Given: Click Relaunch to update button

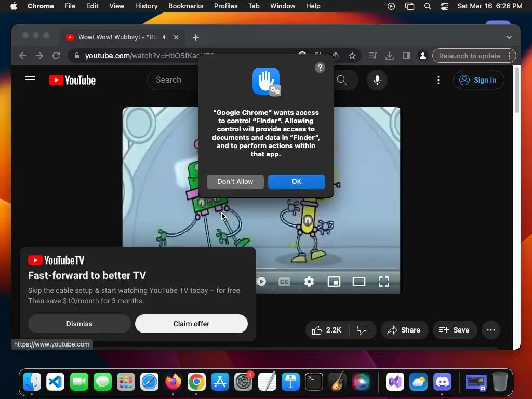Looking at the screenshot, I should 474,56.
